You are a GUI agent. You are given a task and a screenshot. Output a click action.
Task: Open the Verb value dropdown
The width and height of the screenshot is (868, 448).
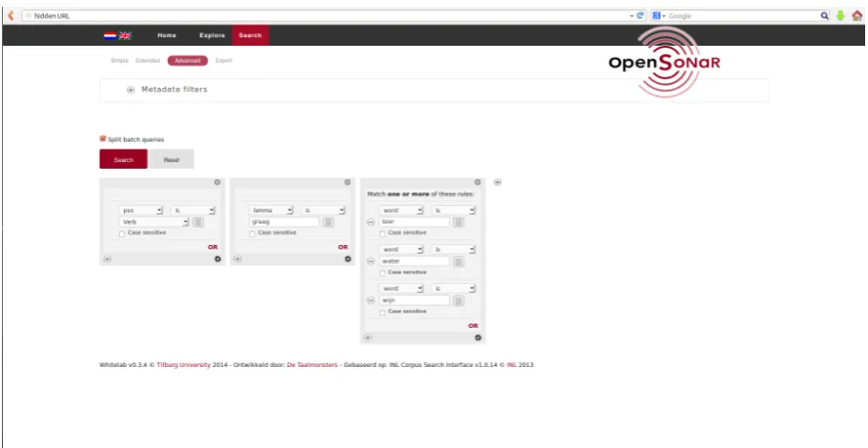click(x=154, y=222)
